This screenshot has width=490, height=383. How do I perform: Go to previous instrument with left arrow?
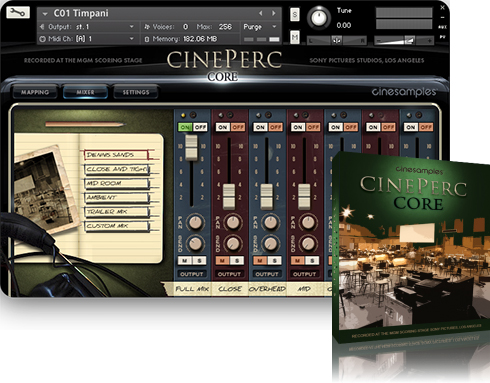[261, 13]
